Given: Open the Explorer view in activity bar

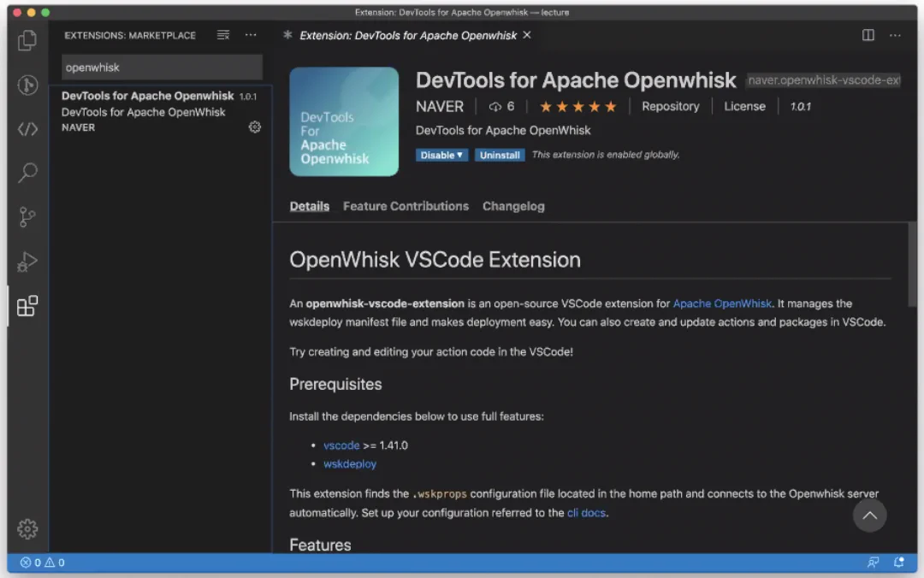Looking at the screenshot, I should point(27,41).
